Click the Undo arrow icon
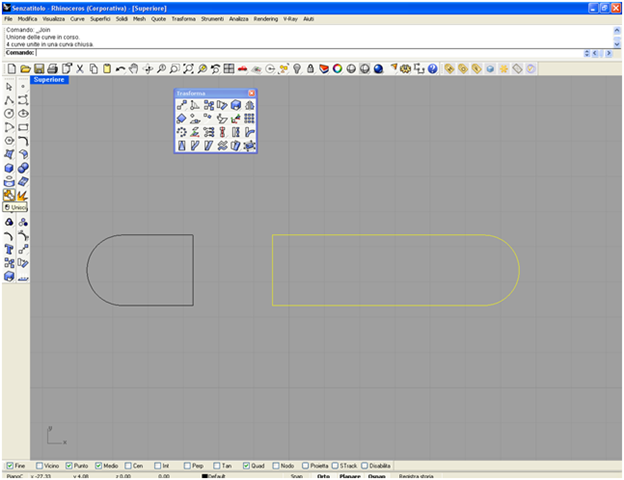This screenshot has width=624, height=480. click(120, 69)
